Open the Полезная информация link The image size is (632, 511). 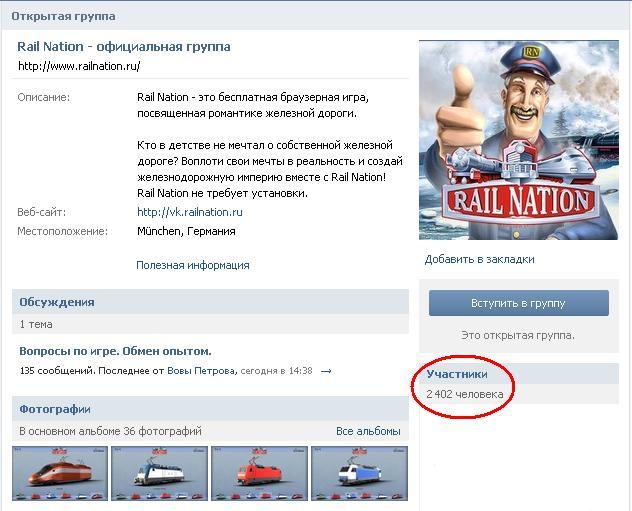pos(193,265)
